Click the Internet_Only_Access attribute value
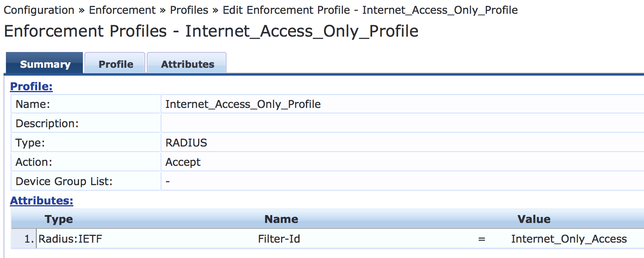644x258 pixels. [569, 239]
